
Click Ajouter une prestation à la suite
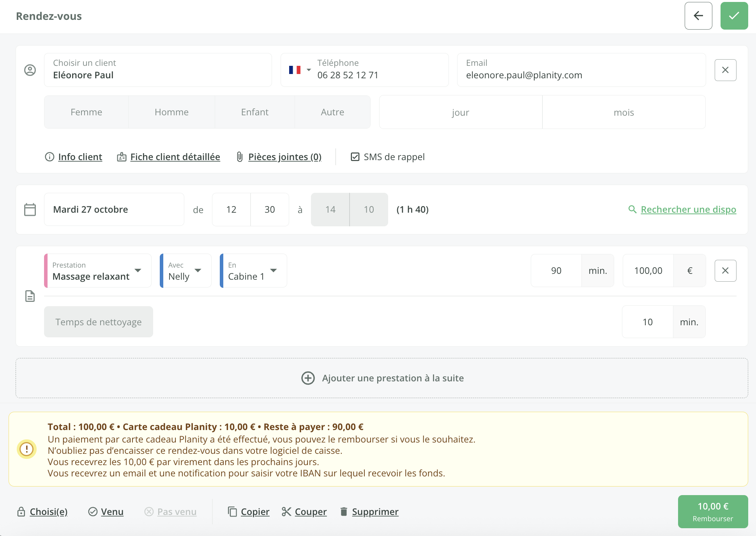click(382, 378)
